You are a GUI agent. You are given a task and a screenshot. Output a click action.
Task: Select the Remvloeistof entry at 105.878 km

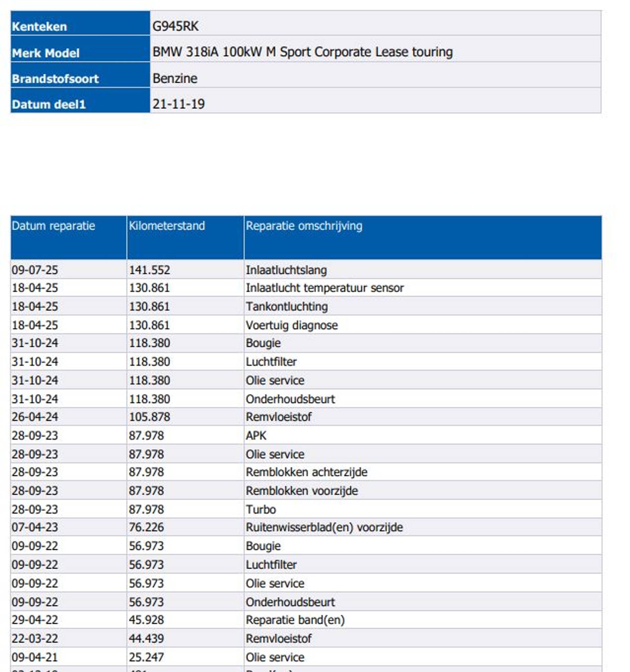[x=278, y=417]
